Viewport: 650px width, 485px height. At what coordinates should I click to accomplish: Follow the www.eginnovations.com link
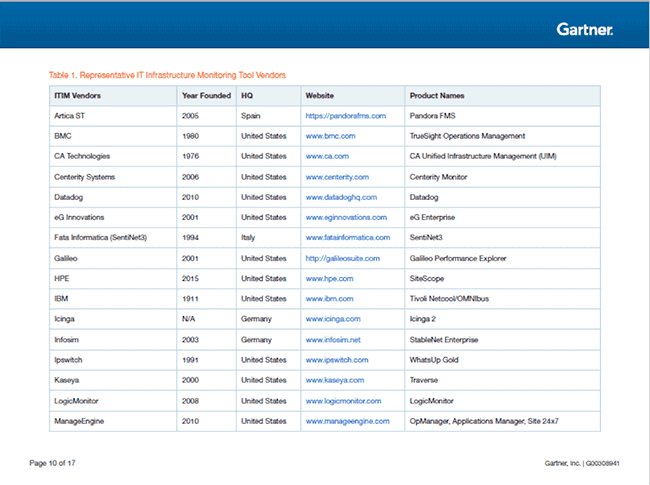[346, 217]
